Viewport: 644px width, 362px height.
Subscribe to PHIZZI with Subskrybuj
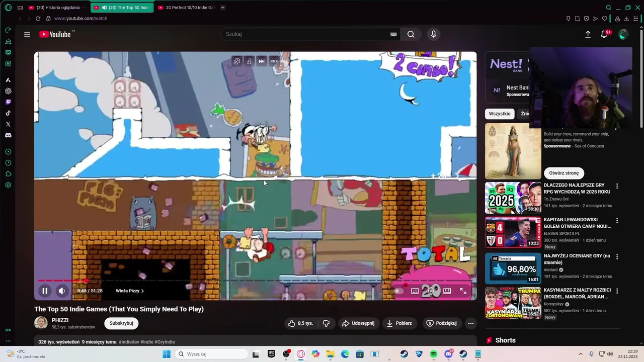pos(121,323)
